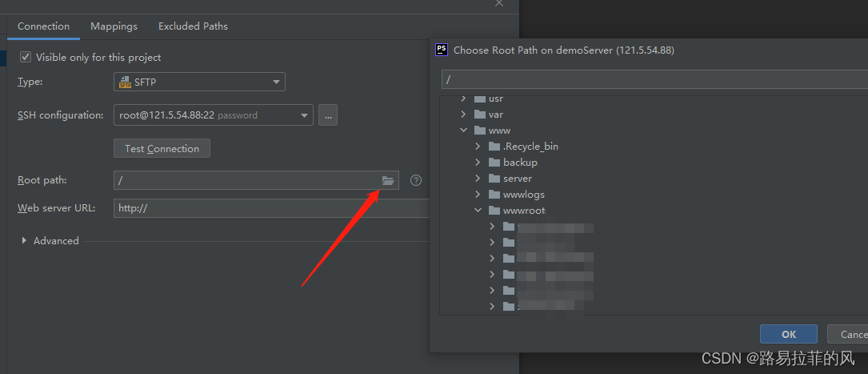
Task: Collapse the www folder node
Action: tap(463, 131)
